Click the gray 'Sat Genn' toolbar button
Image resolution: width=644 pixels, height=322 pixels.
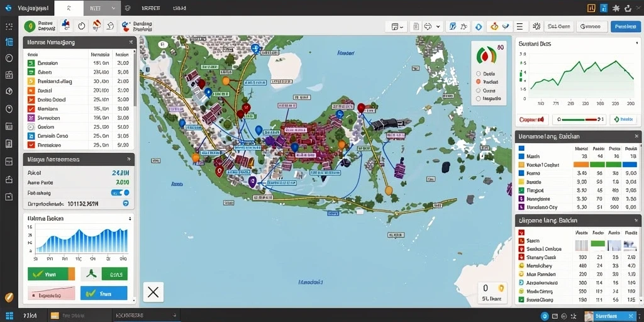click(559, 26)
